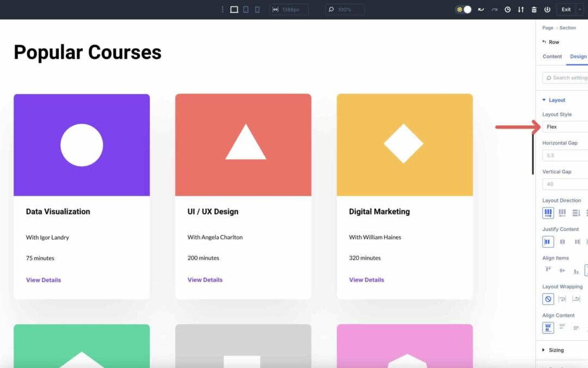The height and width of the screenshot is (368, 588).
Task: Enable Layout Wrapping with the wrap icon
Action: [562, 299]
